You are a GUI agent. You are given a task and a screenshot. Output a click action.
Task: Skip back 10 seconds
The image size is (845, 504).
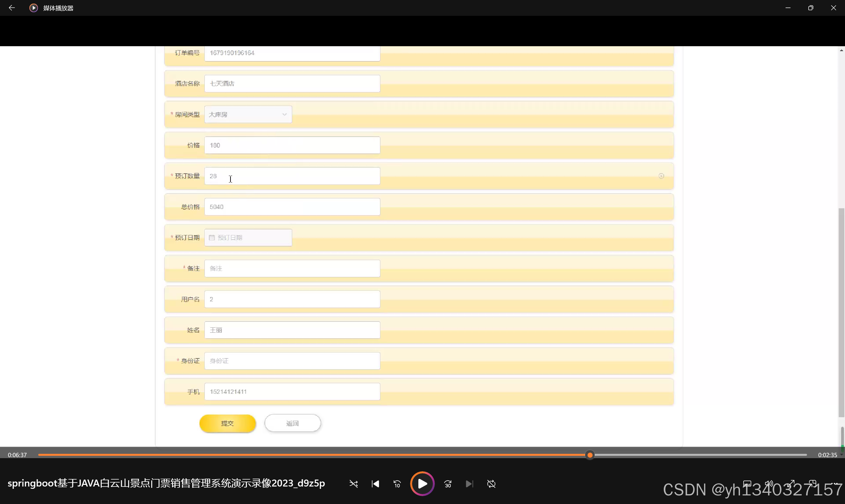397,484
